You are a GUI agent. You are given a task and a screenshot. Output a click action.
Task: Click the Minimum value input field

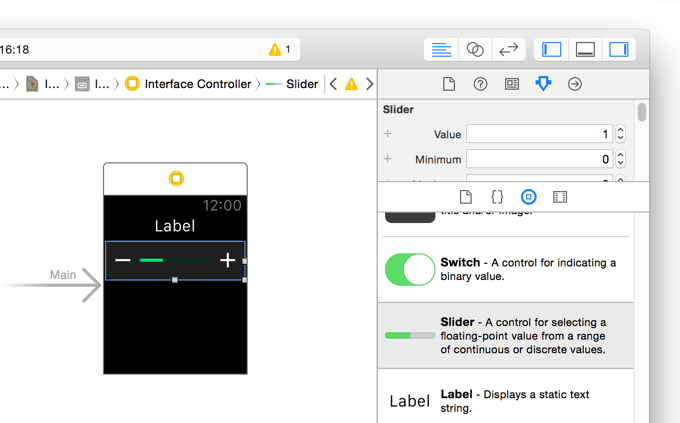pos(539,159)
